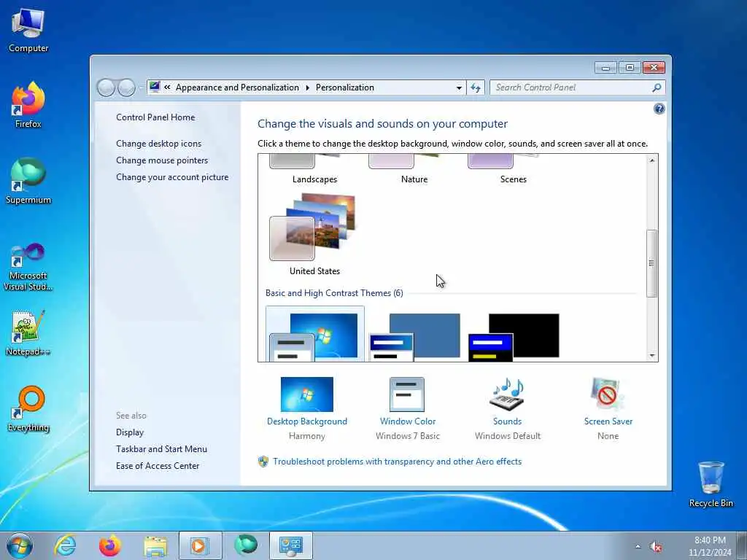Screen dimensions: 747x560
Task: Click the theme list scroll up arrow
Action: pos(651,160)
